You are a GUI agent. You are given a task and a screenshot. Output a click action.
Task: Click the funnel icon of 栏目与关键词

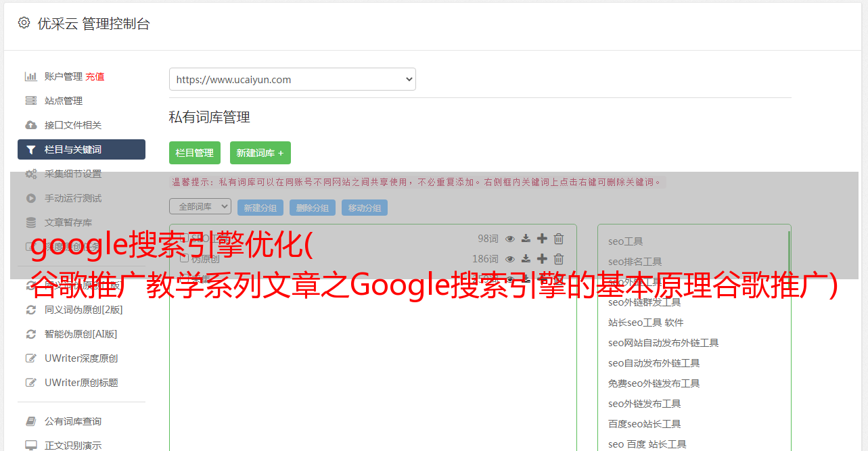coord(31,149)
